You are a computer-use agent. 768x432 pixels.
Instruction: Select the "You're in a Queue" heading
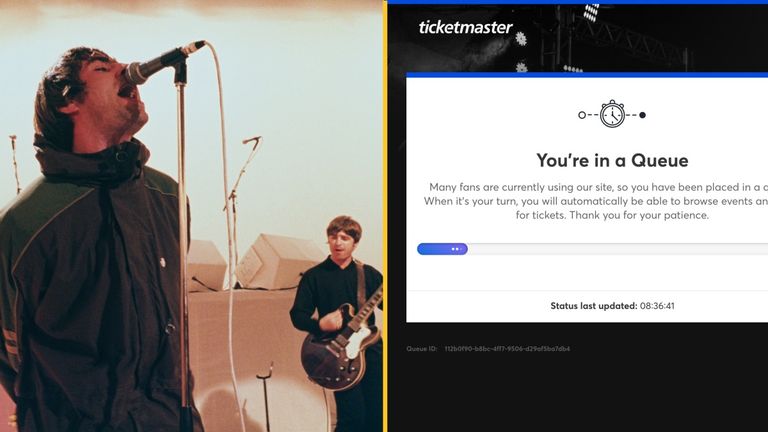point(612,160)
